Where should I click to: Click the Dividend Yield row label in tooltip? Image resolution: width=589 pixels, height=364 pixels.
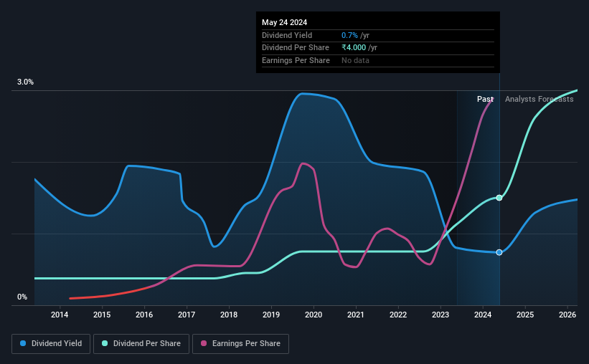pyautogui.click(x=287, y=35)
